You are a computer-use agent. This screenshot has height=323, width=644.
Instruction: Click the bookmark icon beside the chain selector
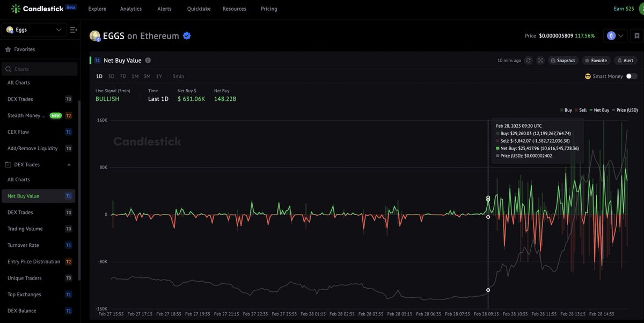click(x=637, y=36)
